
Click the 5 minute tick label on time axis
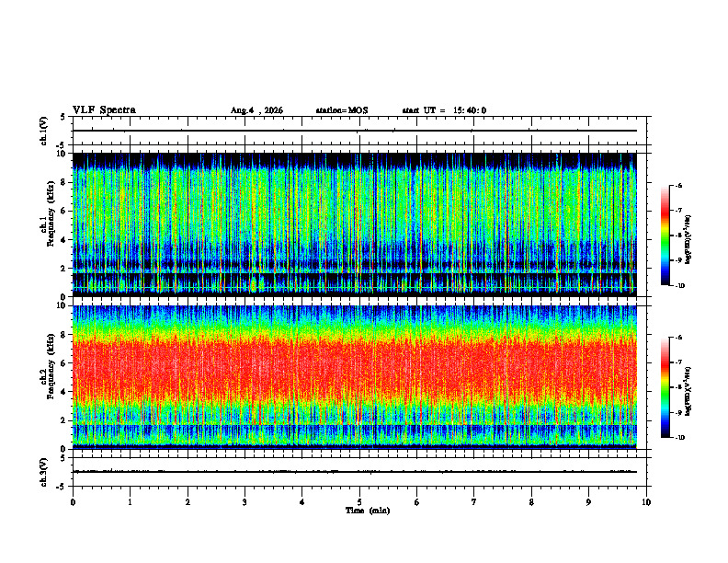[359, 502]
